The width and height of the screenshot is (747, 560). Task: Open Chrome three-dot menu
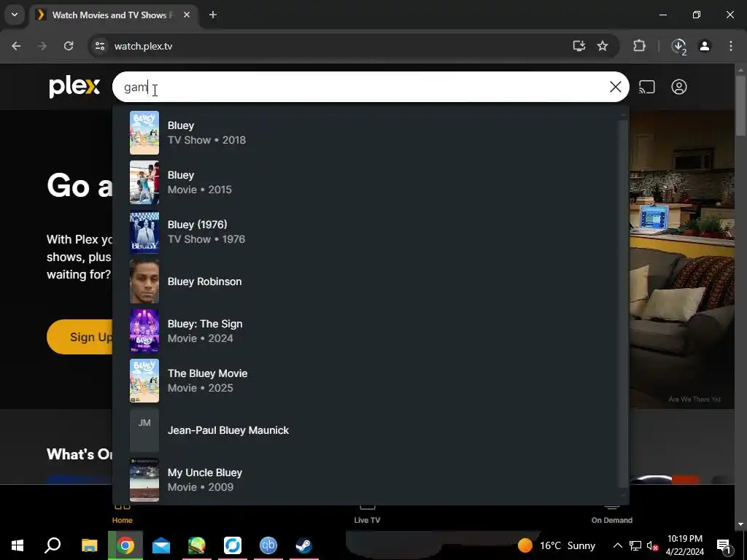[731, 46]
